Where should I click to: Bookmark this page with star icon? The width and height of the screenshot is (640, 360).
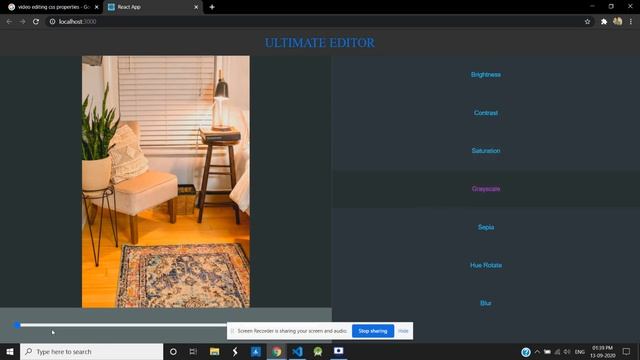pos(587,21)
